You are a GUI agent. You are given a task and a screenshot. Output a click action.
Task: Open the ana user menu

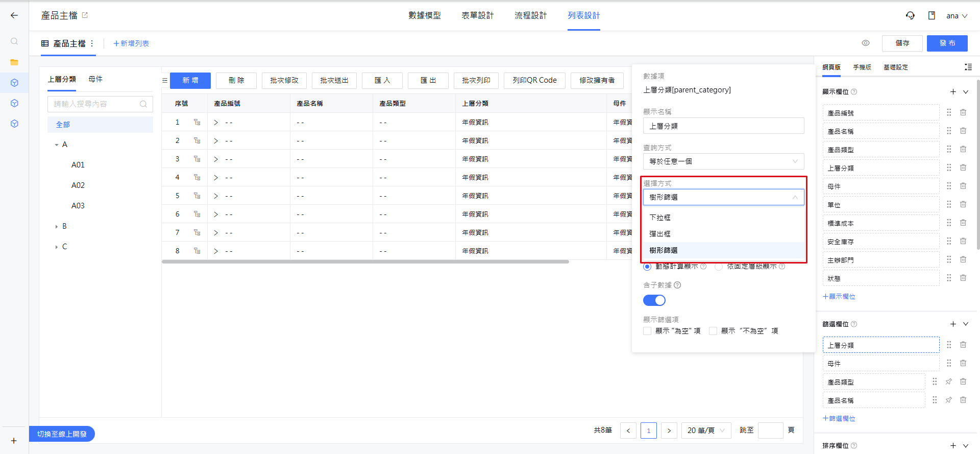957,16
